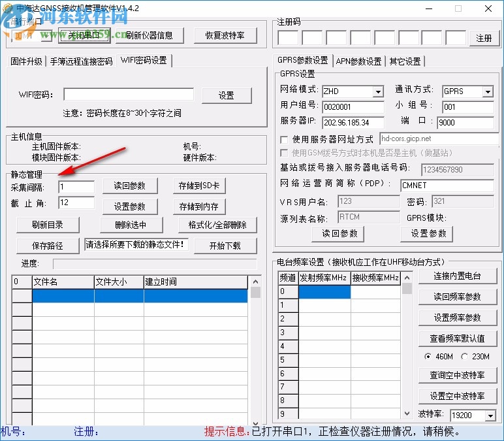Click 刷新目录 button
The width and height of the screenshot is (504, 441).
tap(48, 225)
